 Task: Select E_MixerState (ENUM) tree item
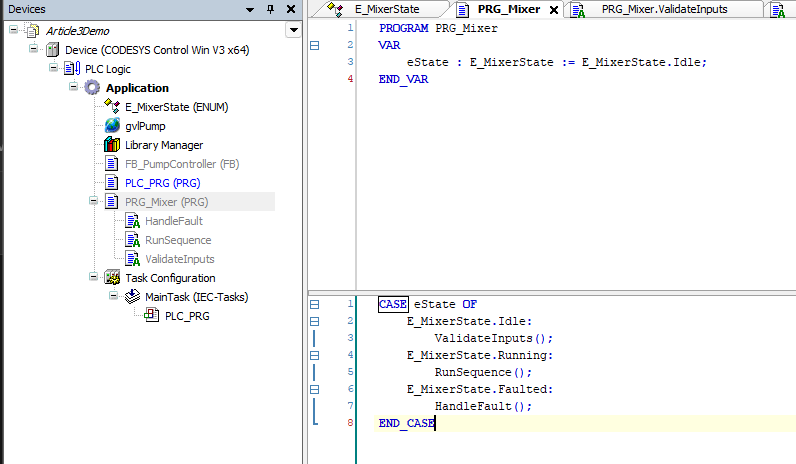pyautogui.click(x=177, y=107)
